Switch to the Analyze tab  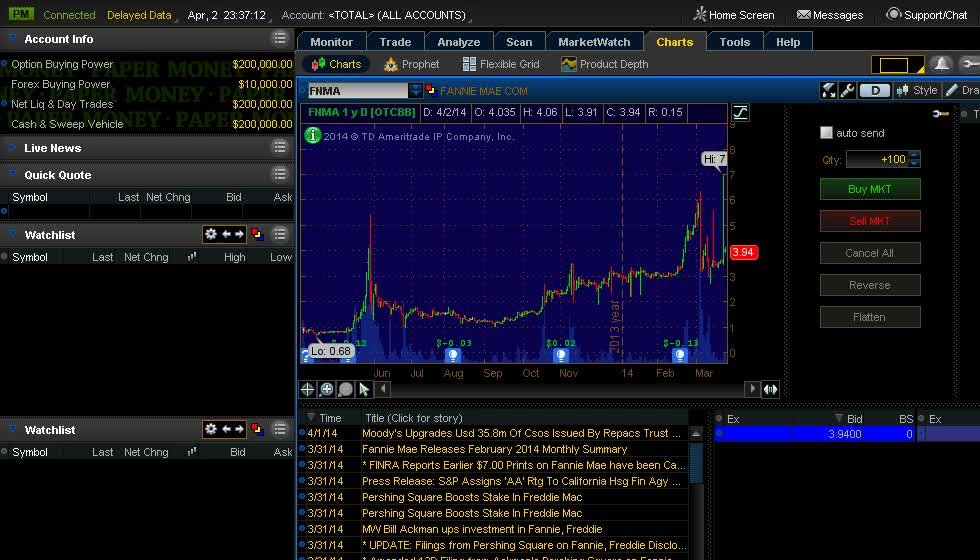point(458,42)
